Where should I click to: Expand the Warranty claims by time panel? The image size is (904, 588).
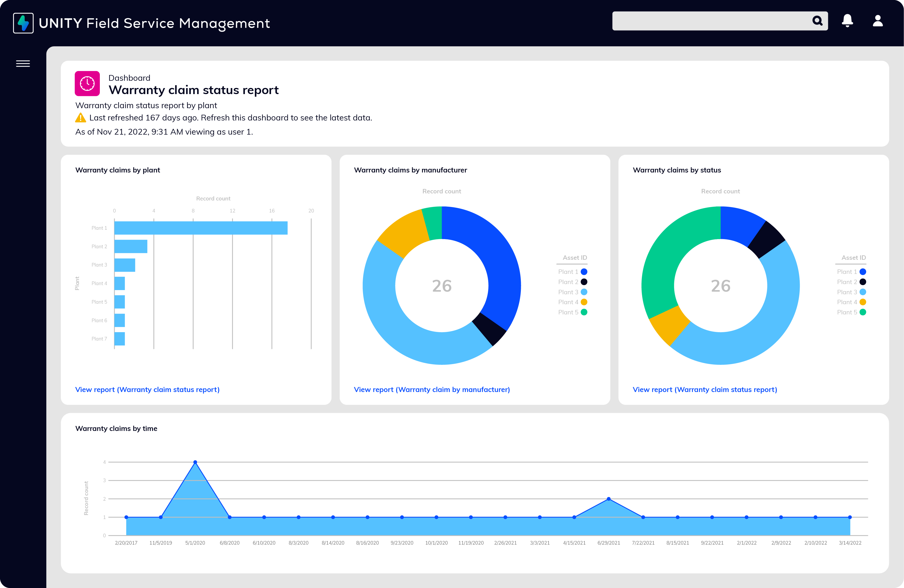click(116, 429)
